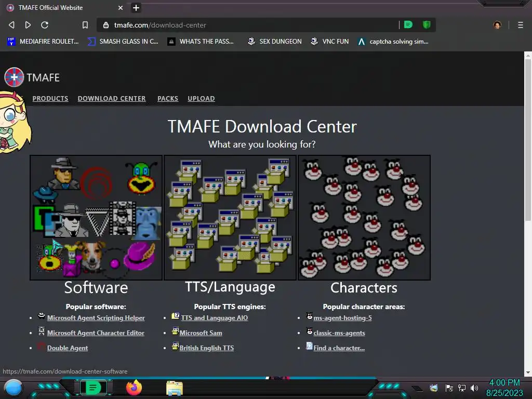
Task: Open the captcha solving sim... bookmark
Action: click(393, 42)
